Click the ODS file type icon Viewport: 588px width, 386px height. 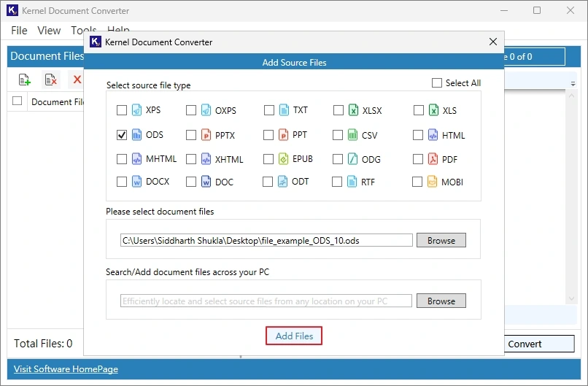coord(137,135)
